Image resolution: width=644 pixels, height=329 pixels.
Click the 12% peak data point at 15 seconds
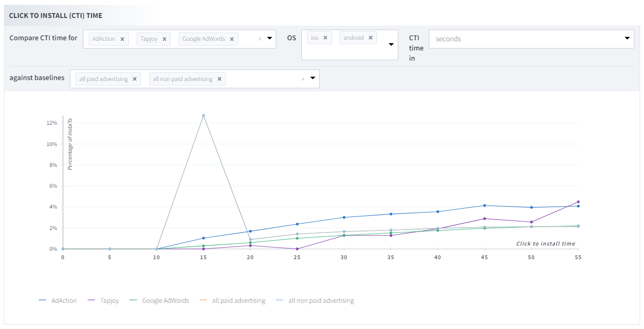coord(204,115)
